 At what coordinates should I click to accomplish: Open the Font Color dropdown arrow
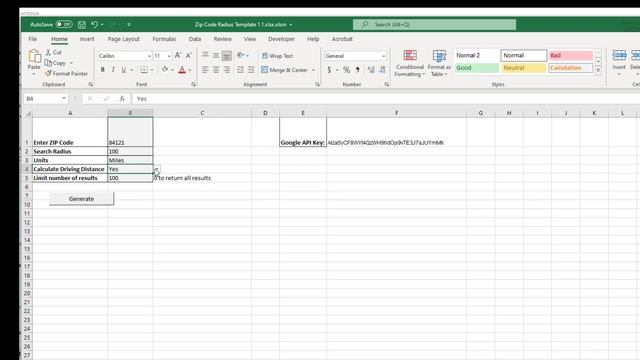tap(190, 70)
